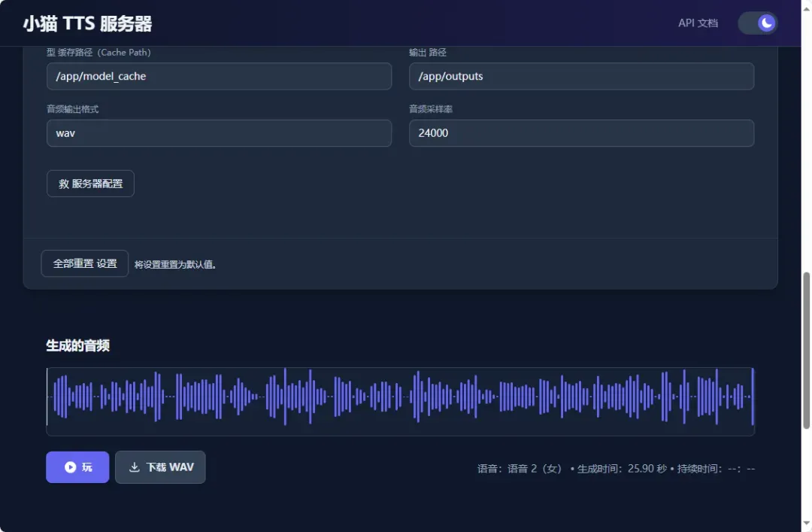Viewport: 812px width, 532px height.
Task: Click the 小猫 TTS 服务器 header title
Action: [87, 23]
